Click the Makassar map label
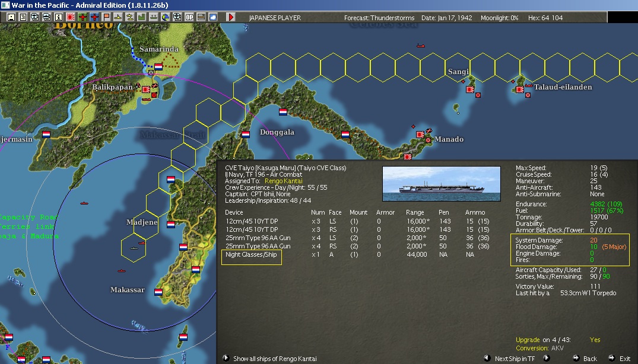638x364 pixels. point(128,290)
